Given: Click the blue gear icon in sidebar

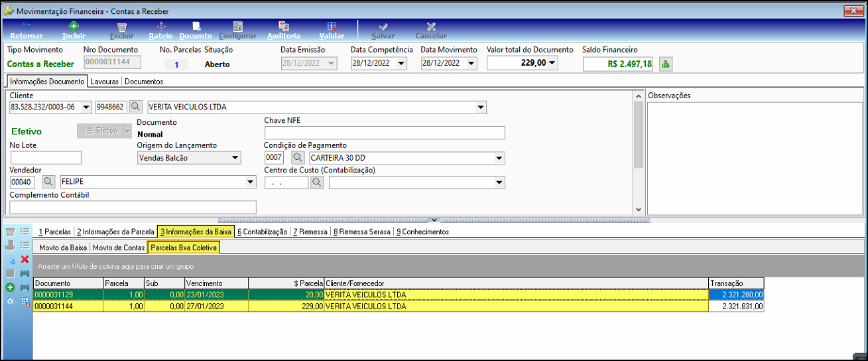Looking at the screenshot, I should (x=10, y=301).
